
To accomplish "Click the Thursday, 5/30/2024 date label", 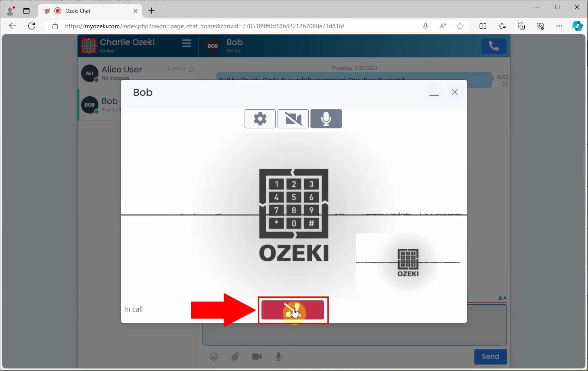I will (354, 68).
